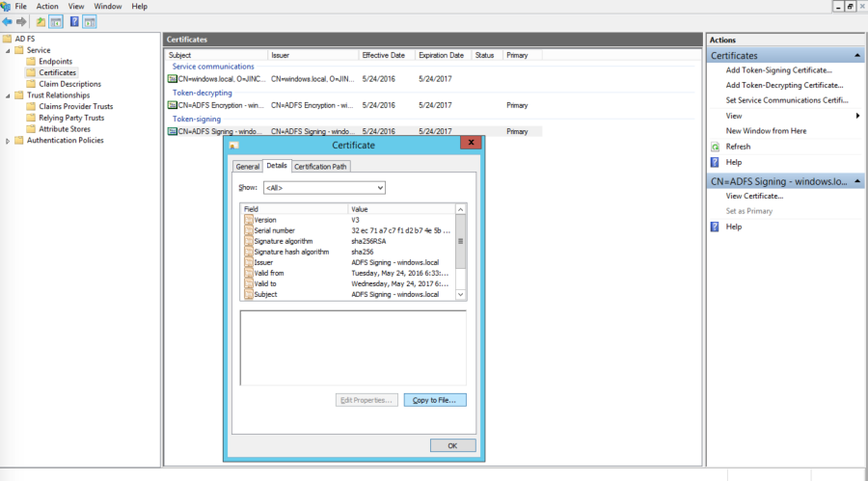
Task: Collapse the Service tree node
Action: pos(9,50)
